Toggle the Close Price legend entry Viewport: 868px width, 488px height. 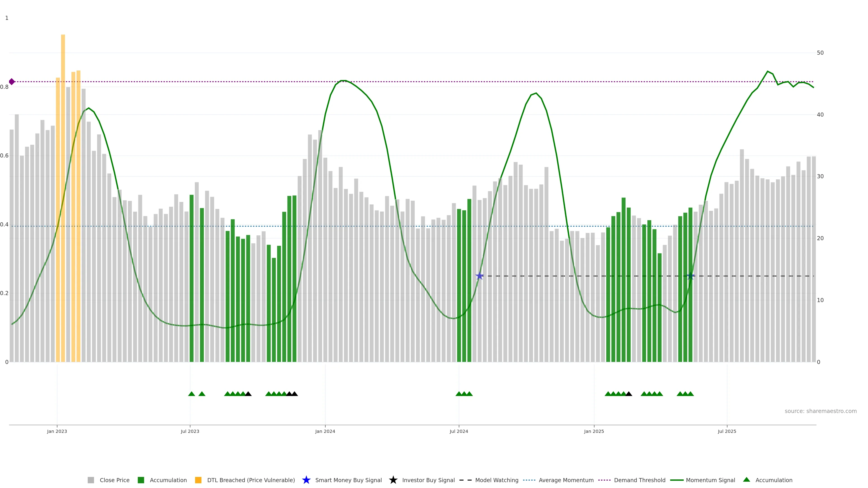(x=114, y=480)
